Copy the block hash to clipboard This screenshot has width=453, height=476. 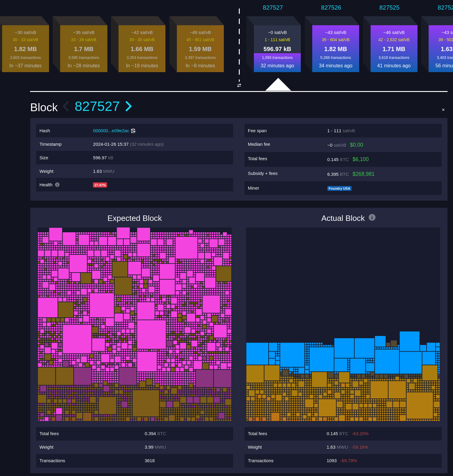[133, 131]
